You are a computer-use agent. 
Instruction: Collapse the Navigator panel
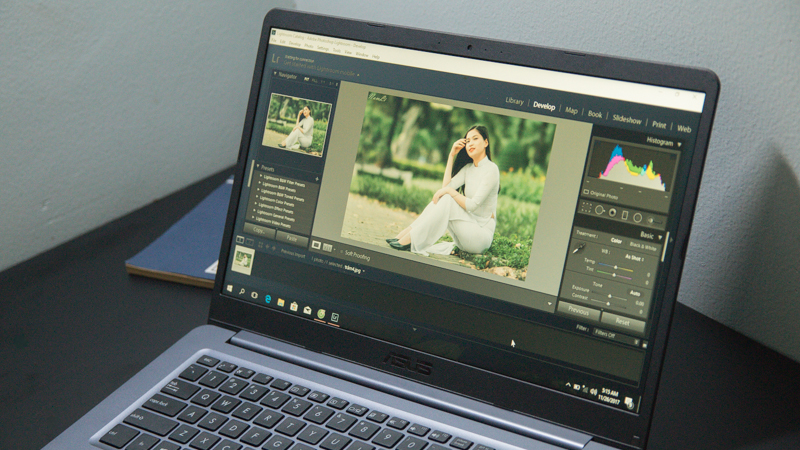tap(275, 73)
